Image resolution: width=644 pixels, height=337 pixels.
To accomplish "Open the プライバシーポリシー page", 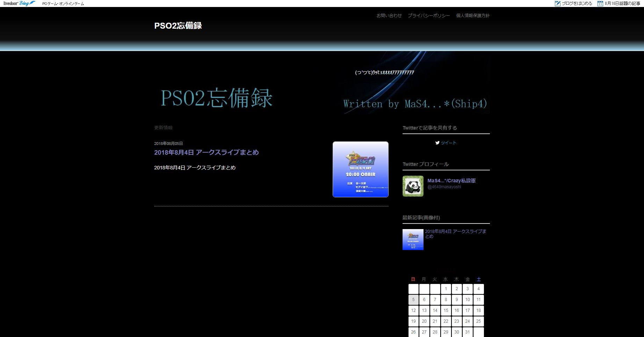I will tap(429, 16).
